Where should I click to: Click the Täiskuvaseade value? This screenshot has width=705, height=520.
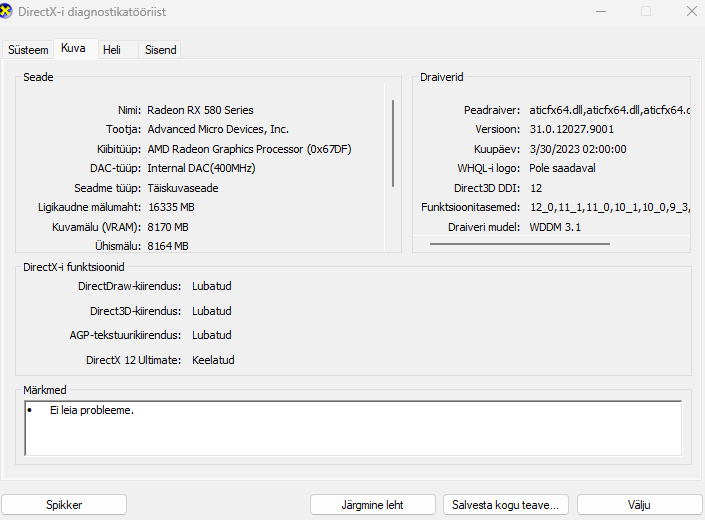183,188
